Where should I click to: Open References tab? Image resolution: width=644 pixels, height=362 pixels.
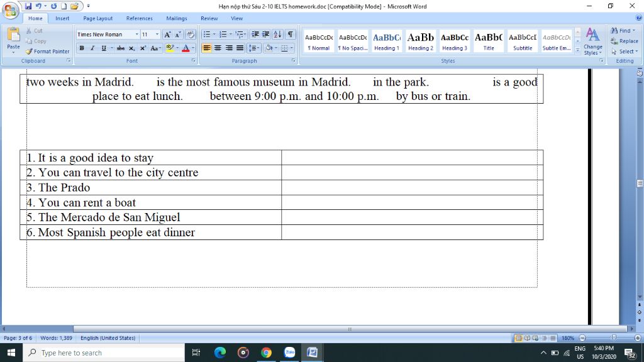point(139,18)
